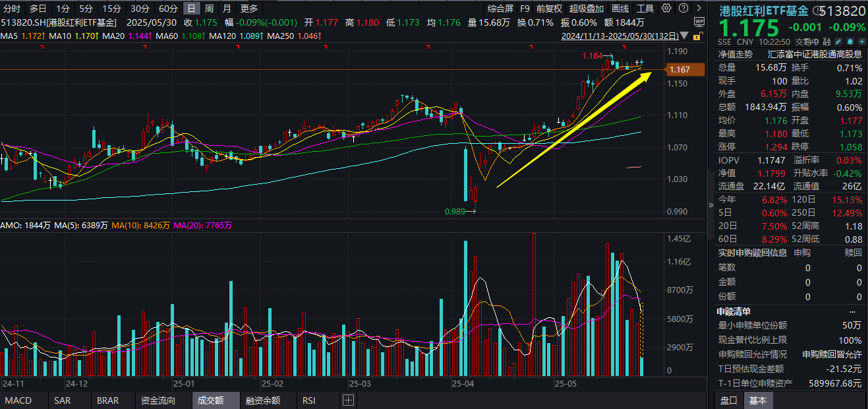Open the settings gear in the top toolbar
Viewport: 868px width, 409px height.
click(x=666, y=7)
